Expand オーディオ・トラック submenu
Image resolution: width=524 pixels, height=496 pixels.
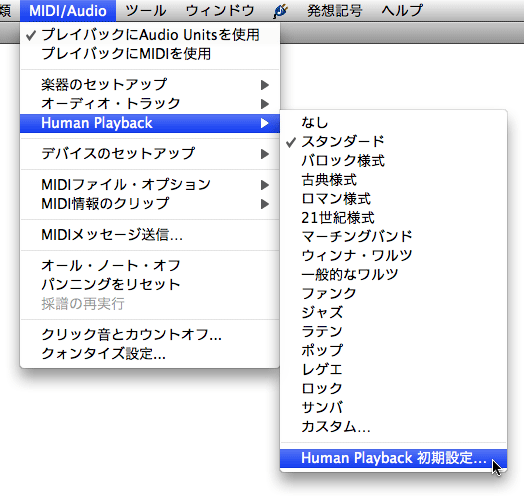click(x=150, y=104)
